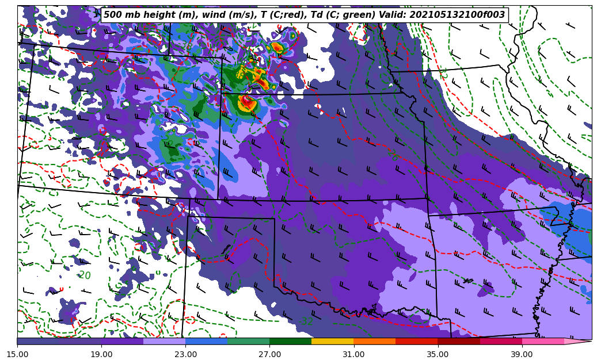Click the 39.00 colorbar tick label
The height and width of the screenshot is (364, 597).
click(522, 354)
